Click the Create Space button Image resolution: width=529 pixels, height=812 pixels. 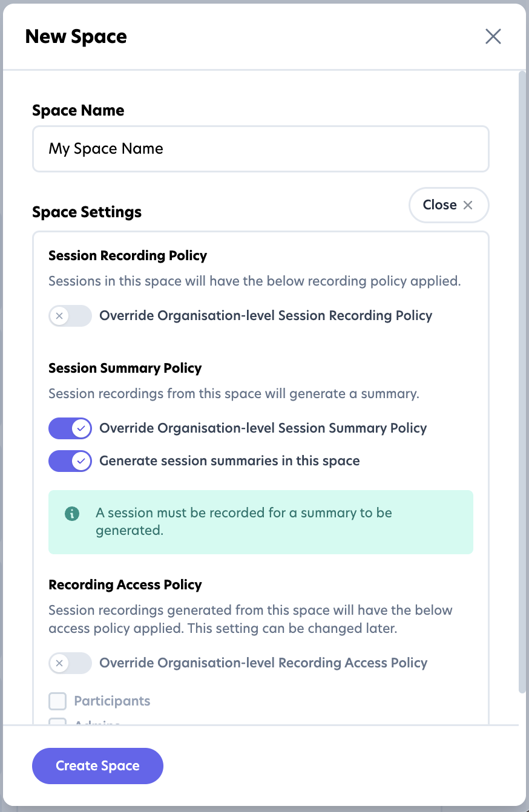pos(97,766)
